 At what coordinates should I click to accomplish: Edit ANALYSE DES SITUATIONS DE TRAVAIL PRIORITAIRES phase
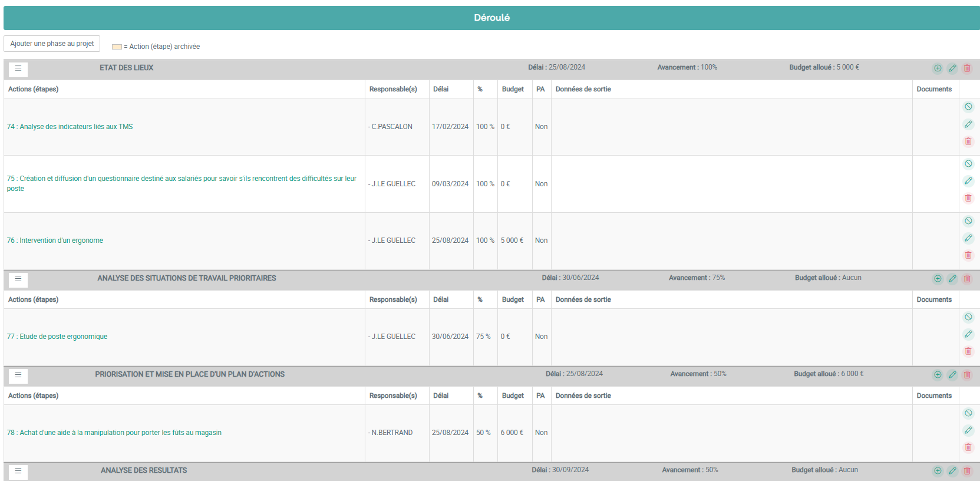[952, 279]
